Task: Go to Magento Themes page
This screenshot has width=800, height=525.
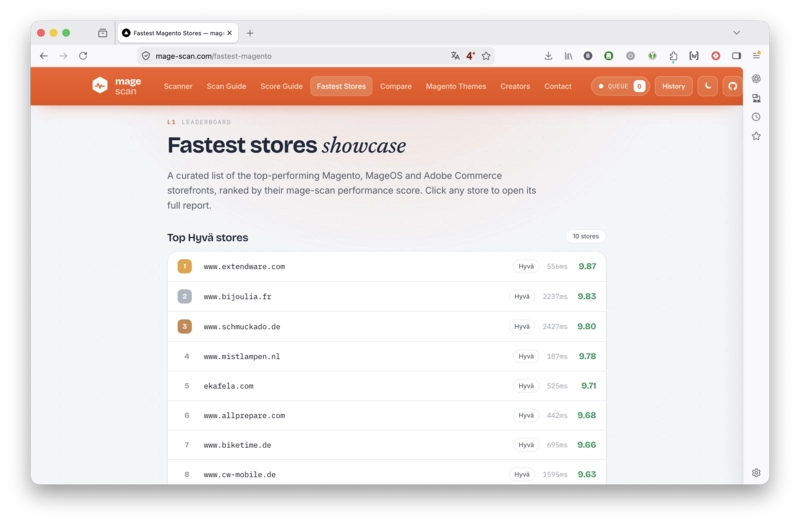Action: pos(456,86)
